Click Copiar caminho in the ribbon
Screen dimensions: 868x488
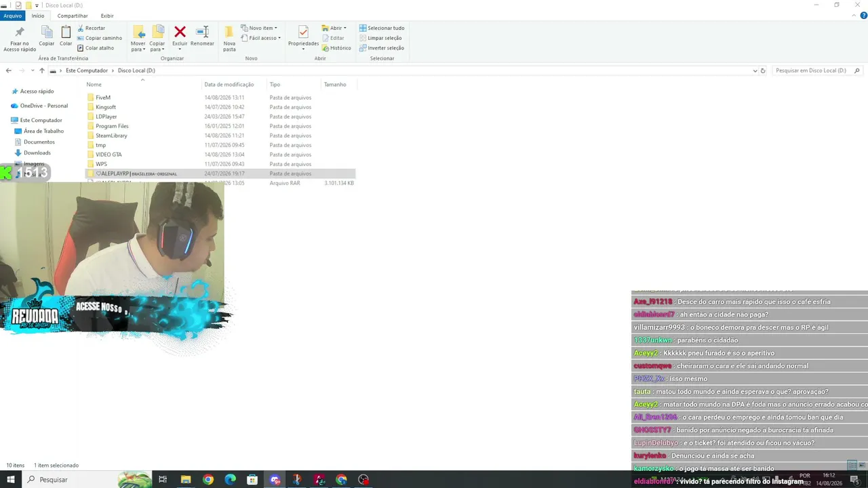100,38
